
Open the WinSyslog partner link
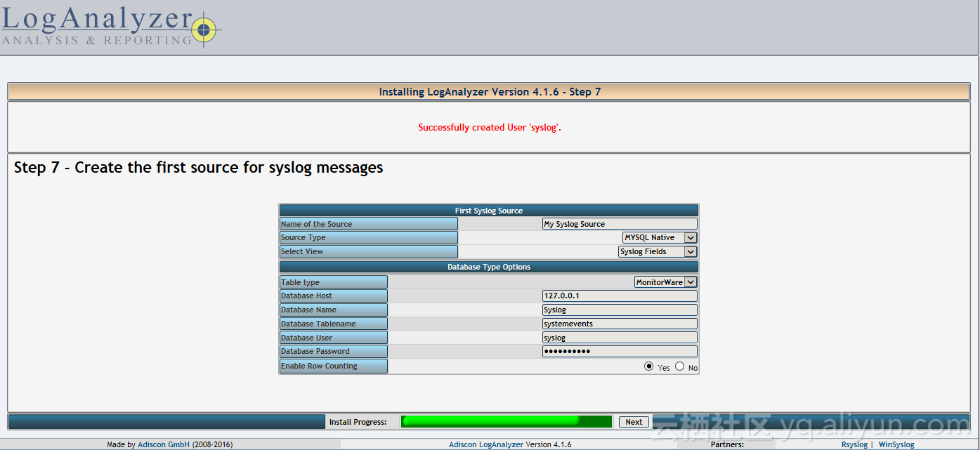896,444
